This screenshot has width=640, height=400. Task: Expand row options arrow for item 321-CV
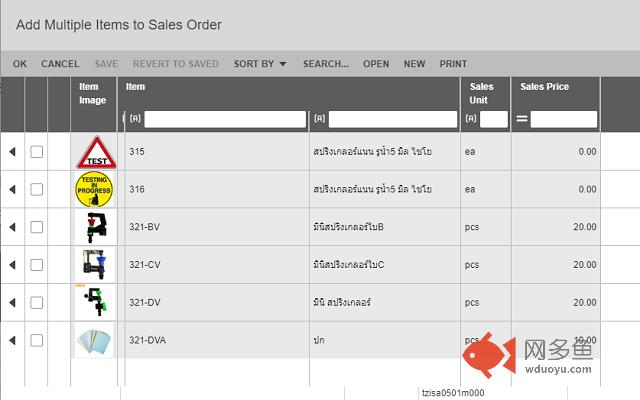coord(12,265)
